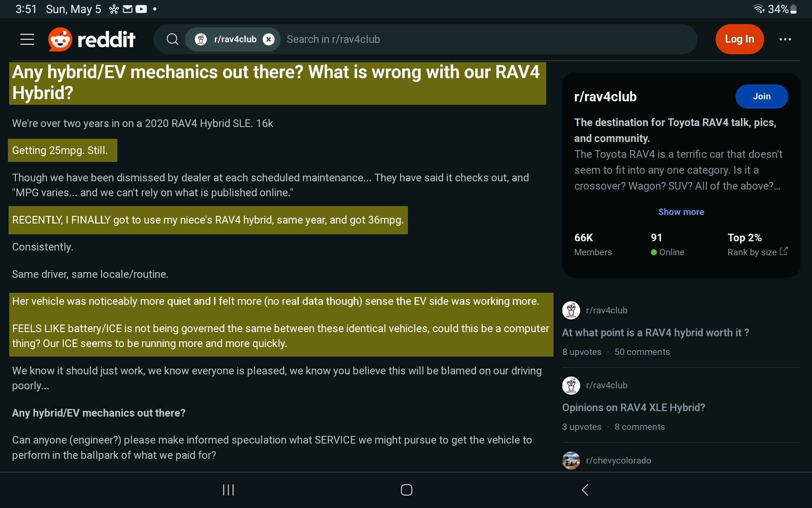Tap the mail notification icon in status bar
The height and width of the screenshot is (508, 812).
pyautogui.click(x=128, y=9)
